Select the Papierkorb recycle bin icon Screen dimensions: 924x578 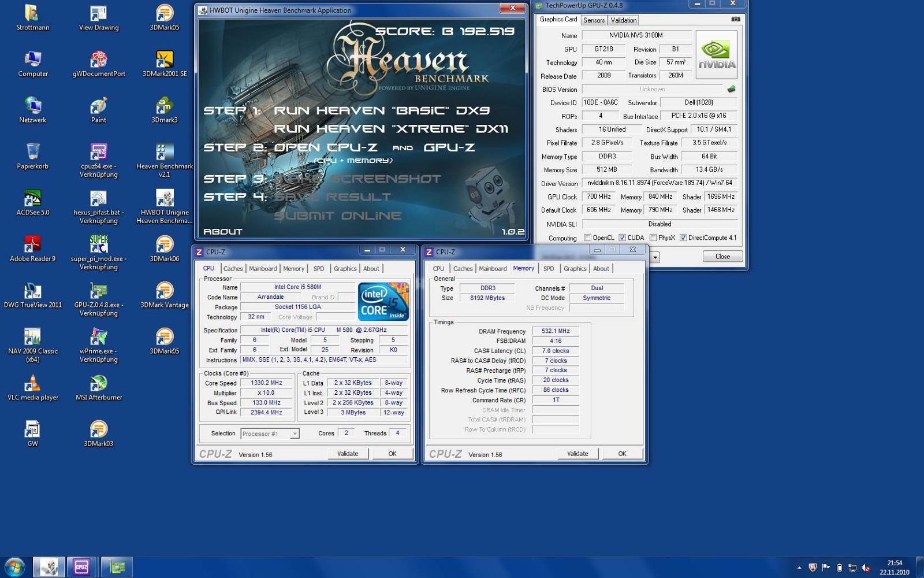[32, 156]
